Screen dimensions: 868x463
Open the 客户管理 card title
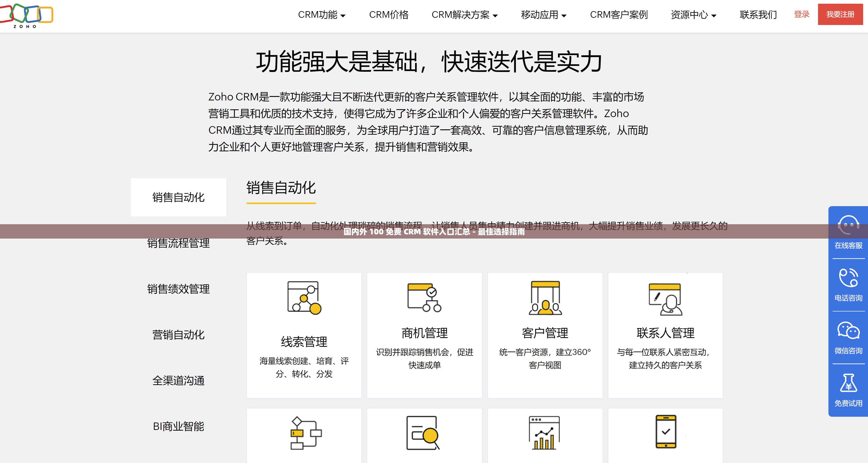[x=545, y=333]
